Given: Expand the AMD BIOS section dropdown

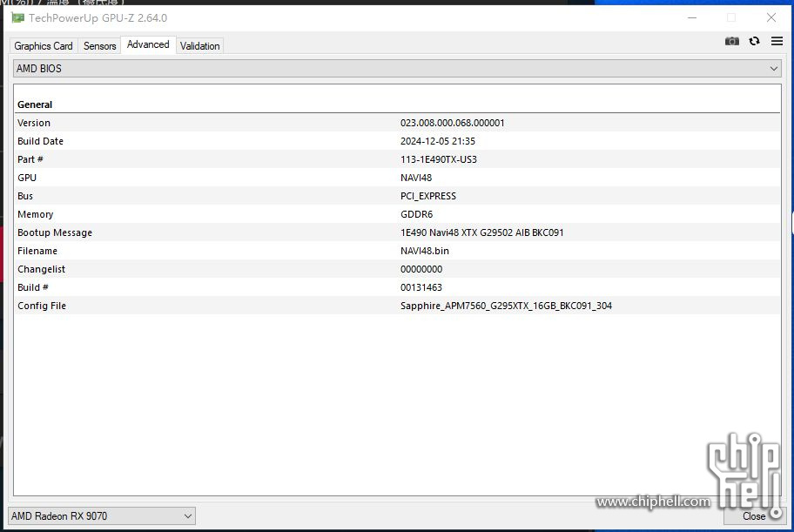Looking at the screenshot, I should (x=397, y=69).
